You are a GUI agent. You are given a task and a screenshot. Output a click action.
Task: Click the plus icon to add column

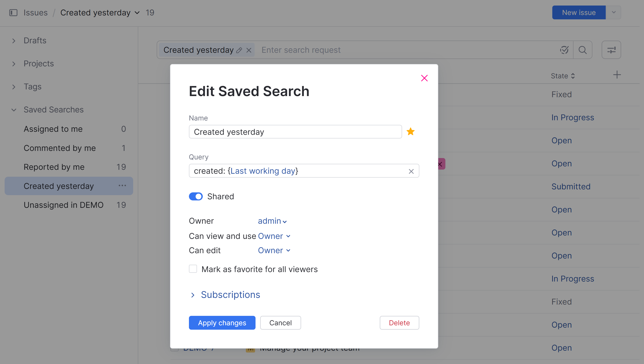coord(617,75)
